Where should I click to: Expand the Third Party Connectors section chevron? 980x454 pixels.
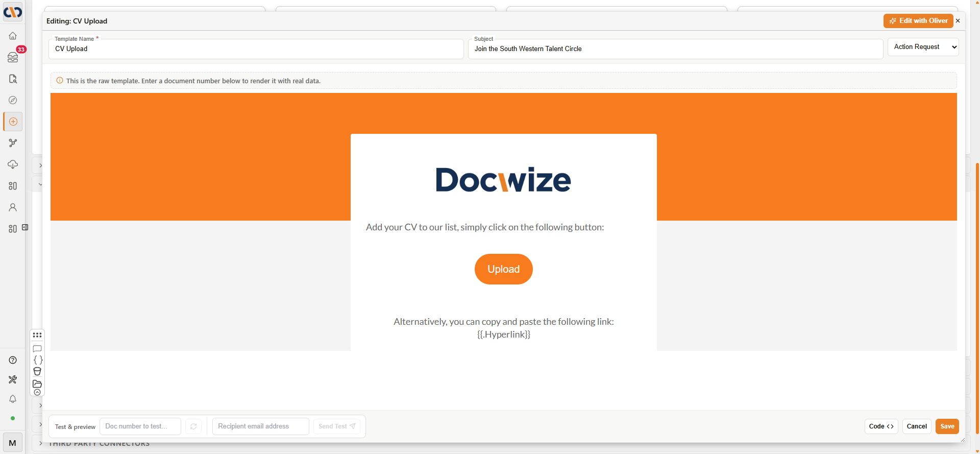(41, 443)
